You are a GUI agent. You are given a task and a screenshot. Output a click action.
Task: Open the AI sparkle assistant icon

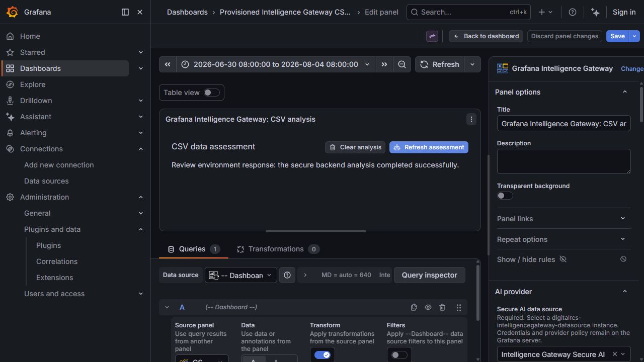[x=595, y=12]
